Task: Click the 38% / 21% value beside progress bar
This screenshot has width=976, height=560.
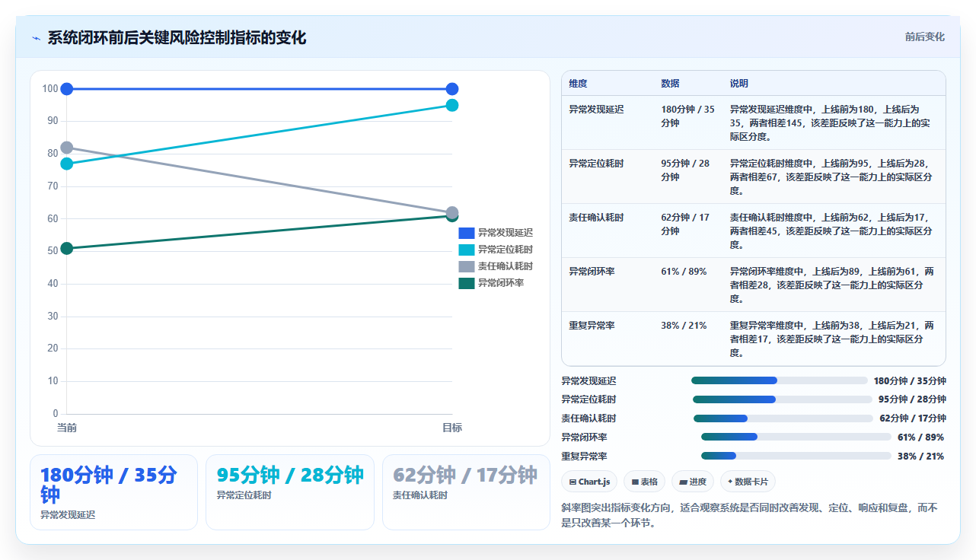Action: (x=921, y=457)
